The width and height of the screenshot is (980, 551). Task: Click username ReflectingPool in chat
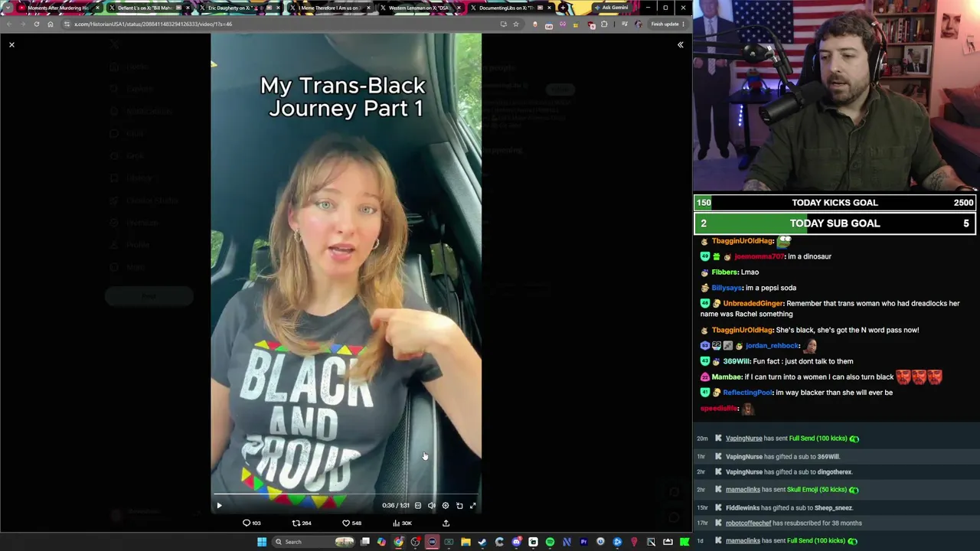click(x=747, y=393)
